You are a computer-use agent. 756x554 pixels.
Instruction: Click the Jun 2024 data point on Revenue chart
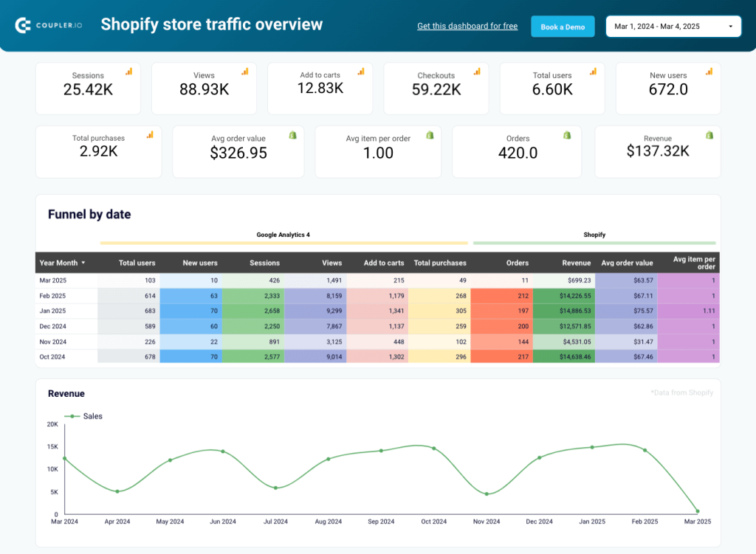pyautogui.click(x=223, y=451)
